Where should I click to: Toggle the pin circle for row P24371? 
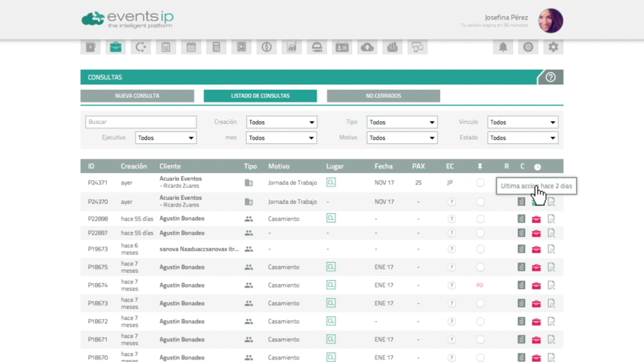[480, 183]
